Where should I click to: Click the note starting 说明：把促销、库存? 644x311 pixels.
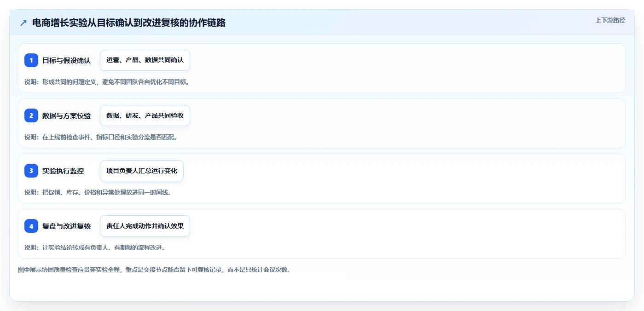[x=98, y=192]
